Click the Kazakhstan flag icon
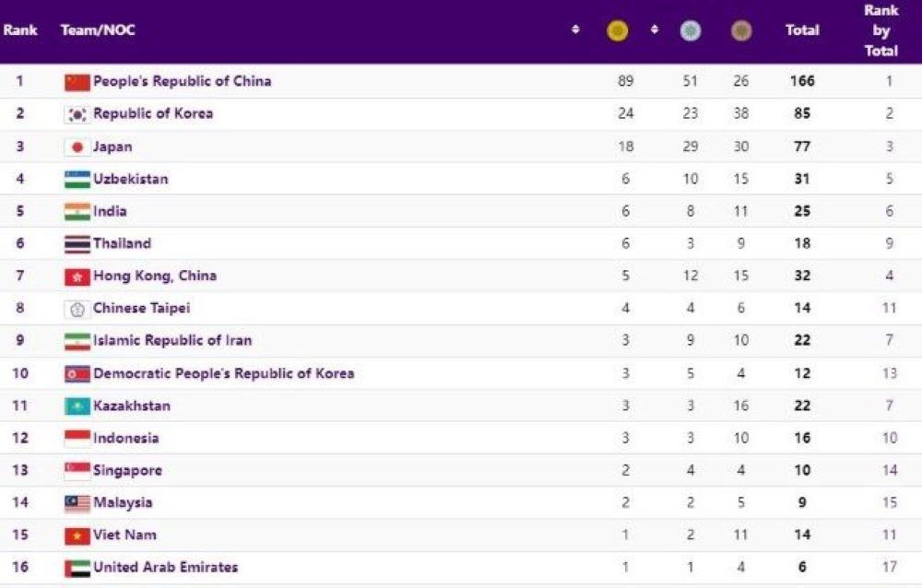Screen dimensions: 922x588 [77, 406]
